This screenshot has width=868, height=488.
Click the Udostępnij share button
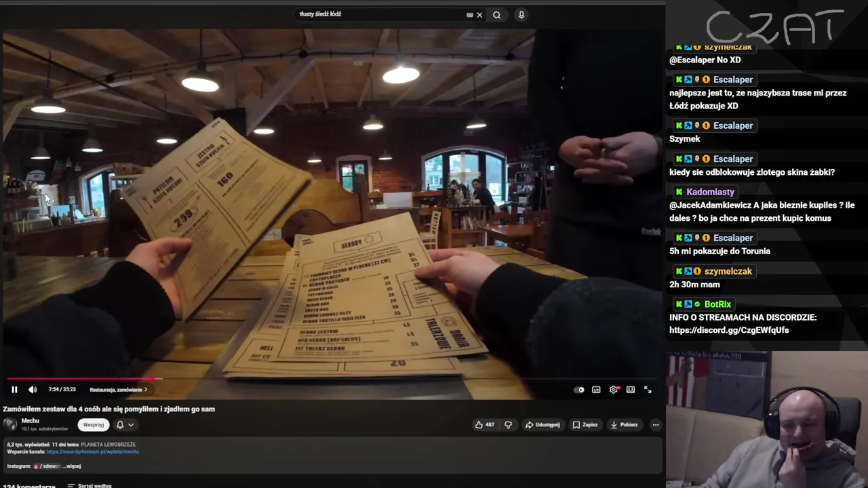point(542,425)
